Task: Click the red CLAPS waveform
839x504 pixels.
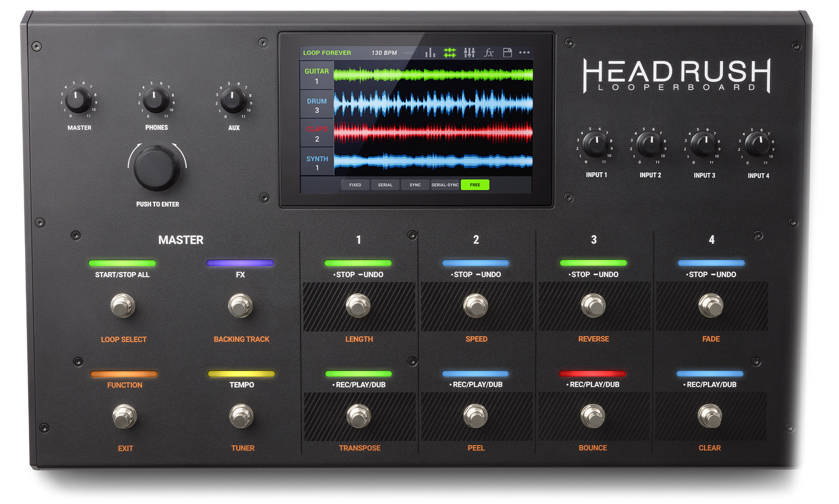Action: click(433, 133)
